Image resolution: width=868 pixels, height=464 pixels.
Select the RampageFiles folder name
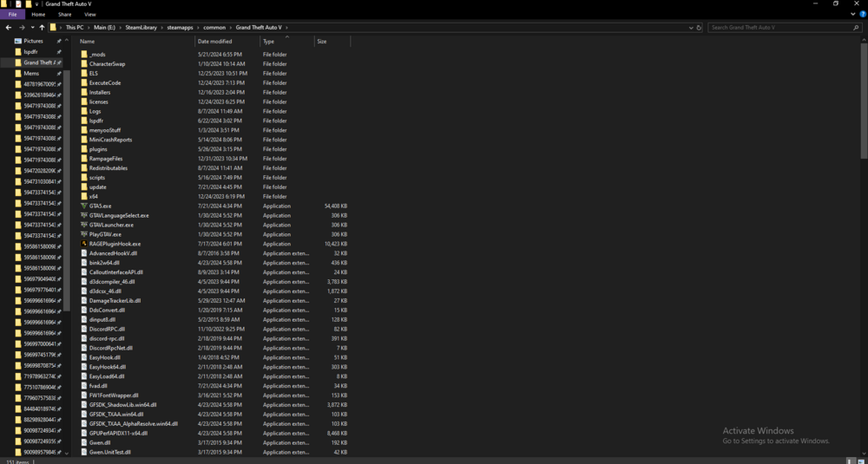(x=106, y=158)
